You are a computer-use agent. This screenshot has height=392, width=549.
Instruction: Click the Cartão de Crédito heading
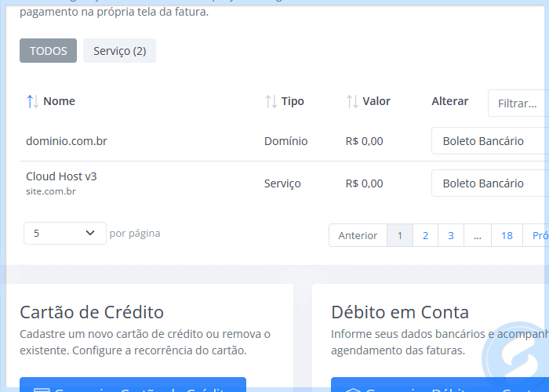point(92,312)
